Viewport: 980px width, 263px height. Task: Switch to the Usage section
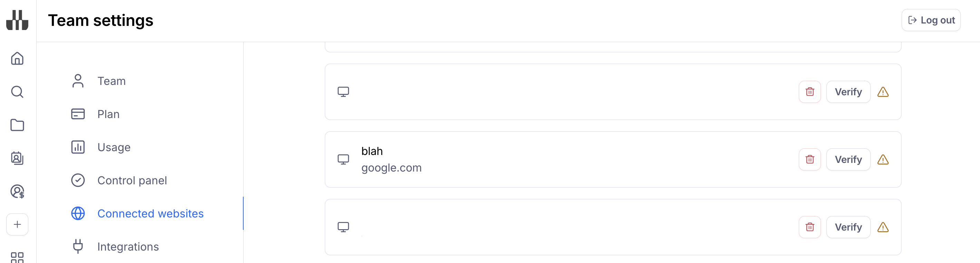coord(114,147)
